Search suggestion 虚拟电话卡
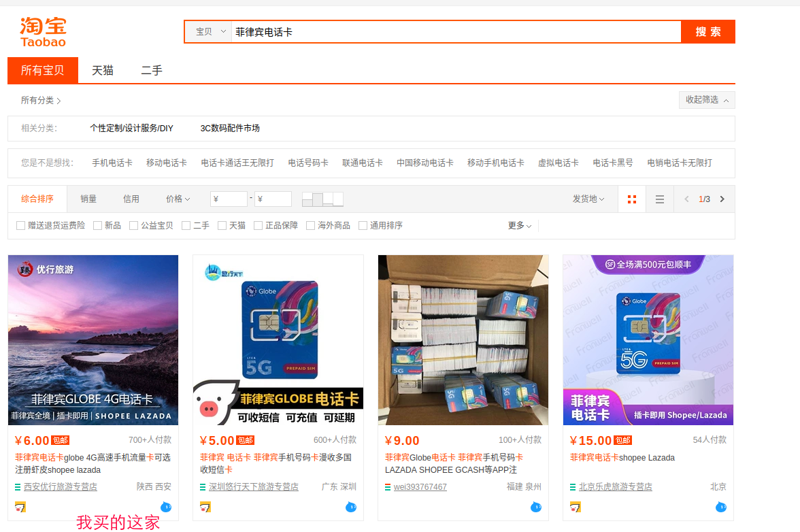 tap(558, 163)
